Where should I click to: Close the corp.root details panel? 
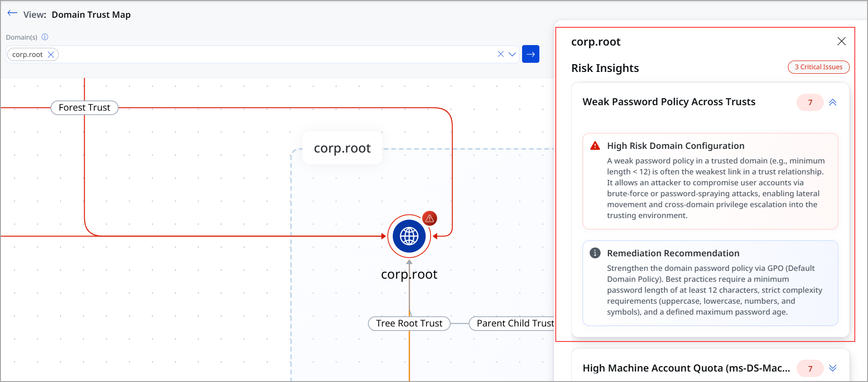[841, 41]
